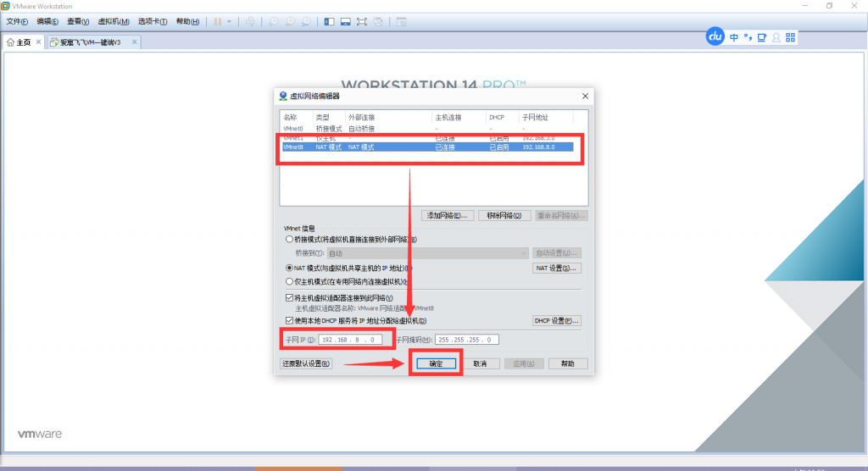Viewport: 868px width, 471px height.
Task: Click the '中' Chinese language mode indicator
Action: (734, 37)
